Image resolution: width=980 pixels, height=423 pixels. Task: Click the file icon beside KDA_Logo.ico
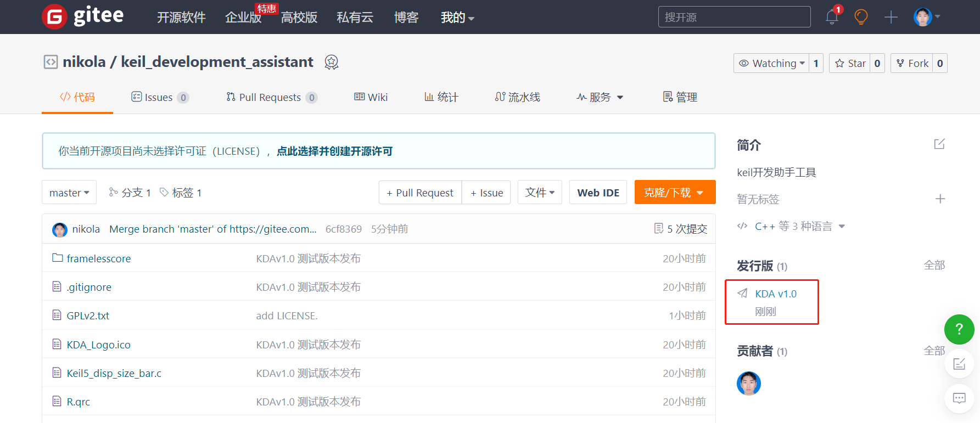(57, 344)
